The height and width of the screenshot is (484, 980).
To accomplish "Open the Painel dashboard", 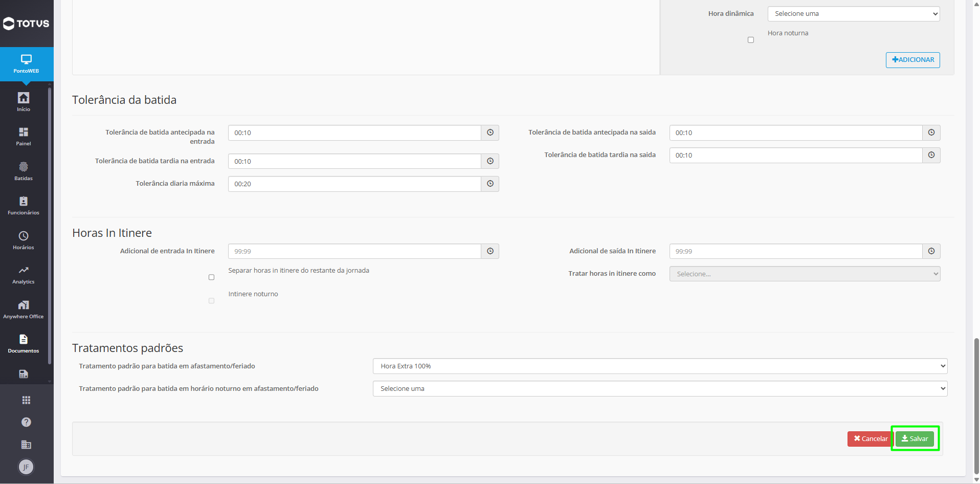I will tap(24, 137).
